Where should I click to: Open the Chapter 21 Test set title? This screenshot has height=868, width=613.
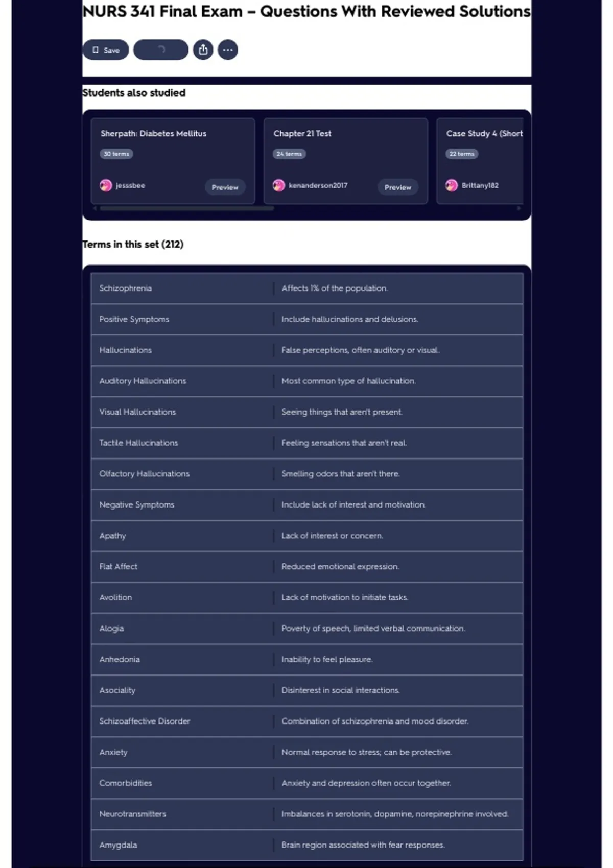click(302, 134)
